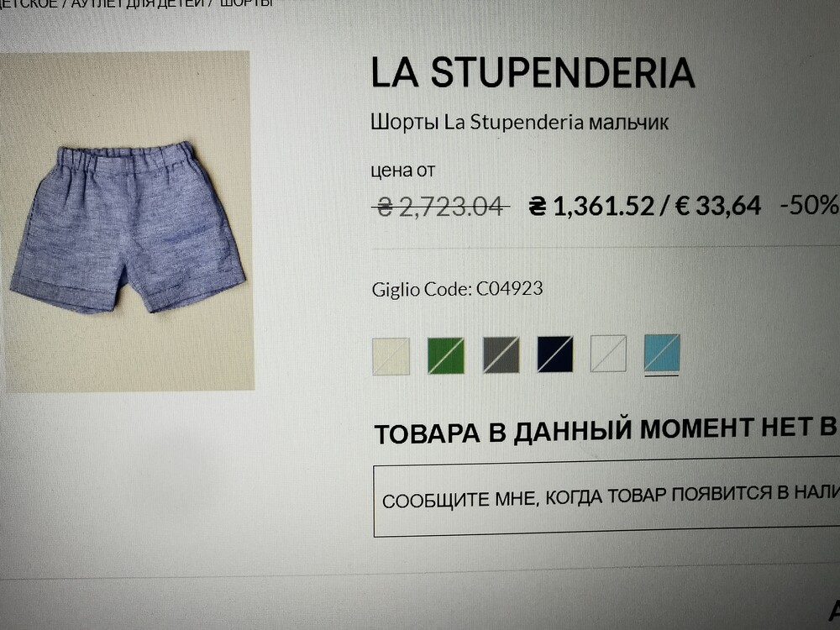Open the ДЕТСКОЕ breadcrumb at top left
Image resolution: width=840 pixels, height=630 pixels.
pos(28,3)
